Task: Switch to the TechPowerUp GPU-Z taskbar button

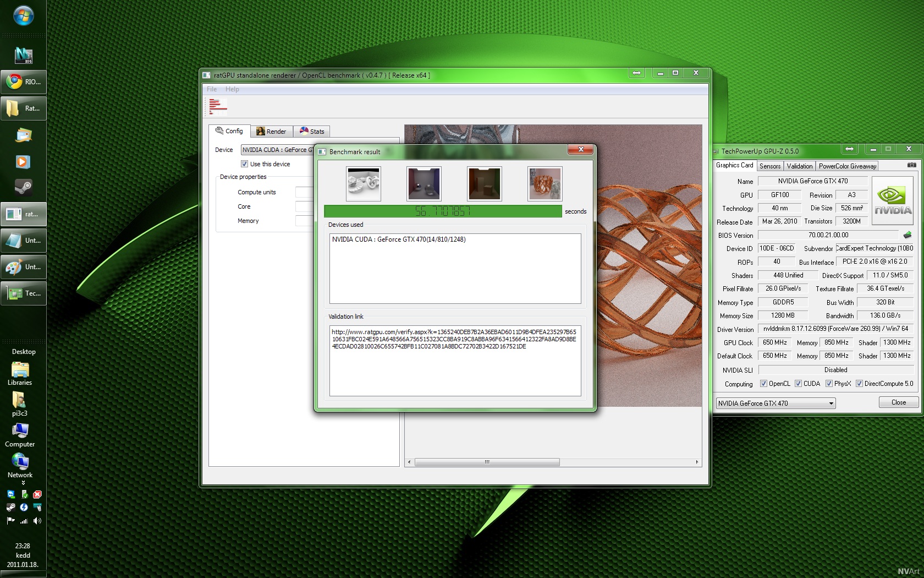Action: 23,293
